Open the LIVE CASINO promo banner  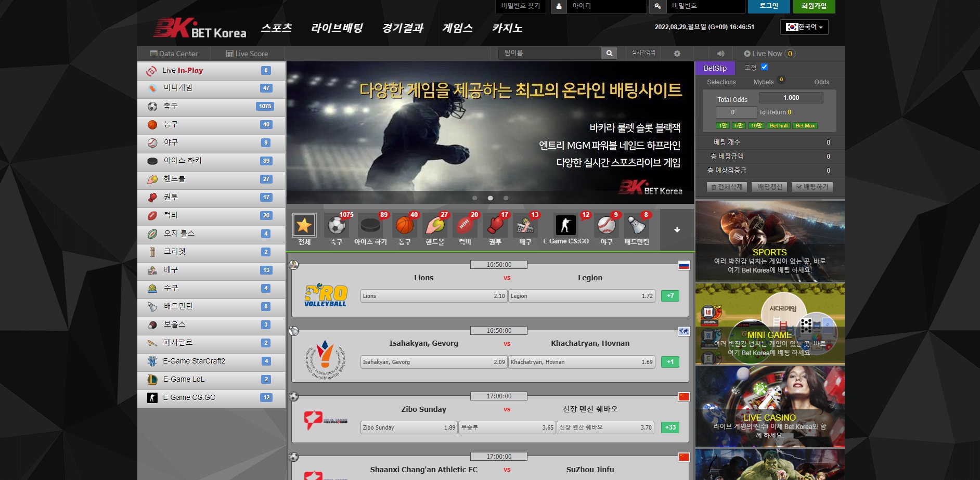click(769, 407)
